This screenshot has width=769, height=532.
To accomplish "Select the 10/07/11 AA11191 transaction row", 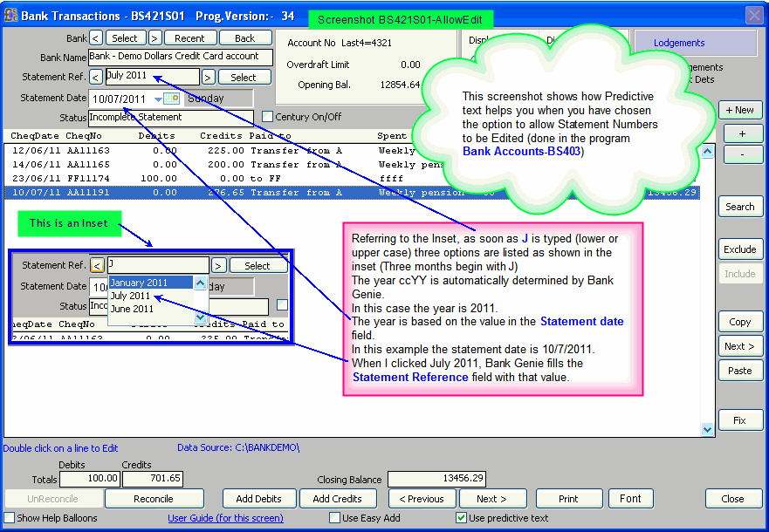I will click(x=349, y=192).
